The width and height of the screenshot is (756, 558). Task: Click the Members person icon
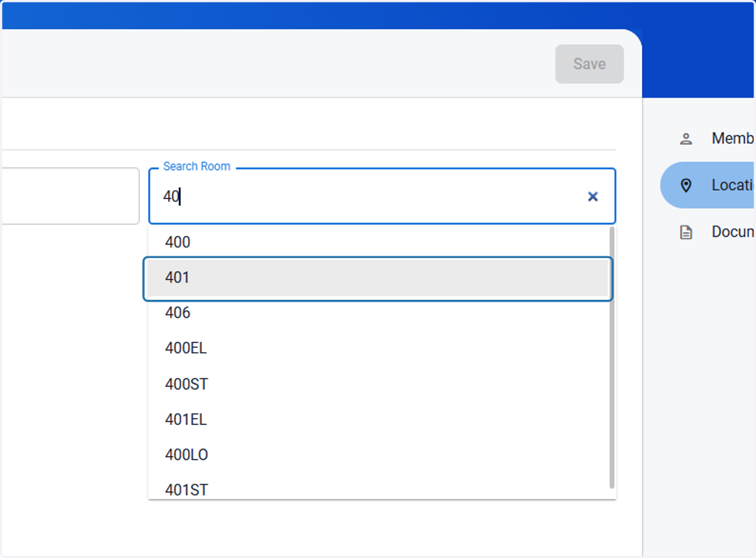coord(686,139)
